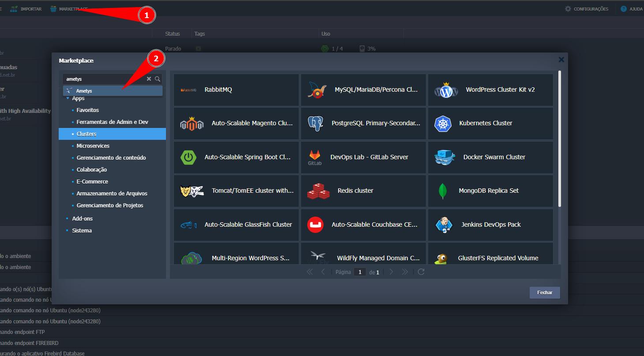Screen dimensions: 644x356
Task: Collapse the Apps tree node
Action: [68, 98]
